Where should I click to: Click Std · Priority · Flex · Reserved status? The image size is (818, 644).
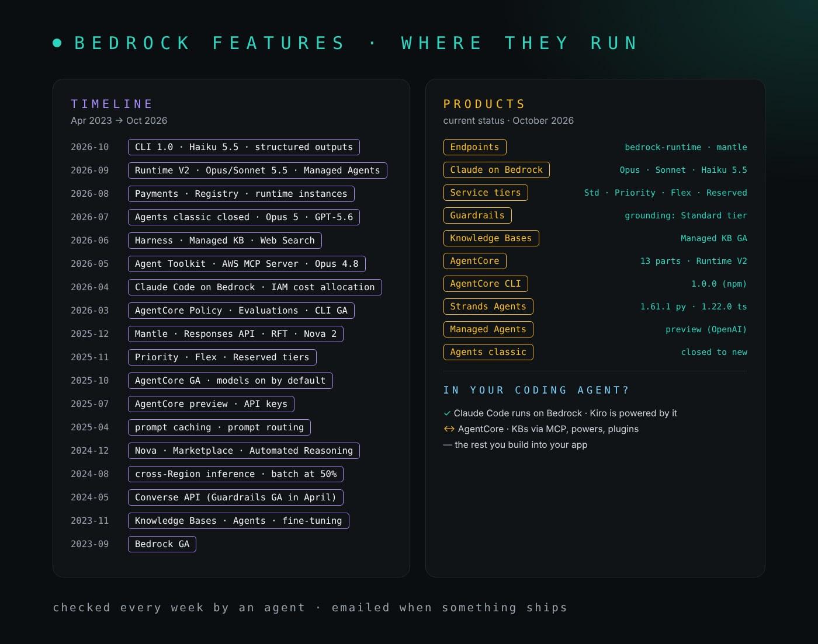click(x=666, y=193)
